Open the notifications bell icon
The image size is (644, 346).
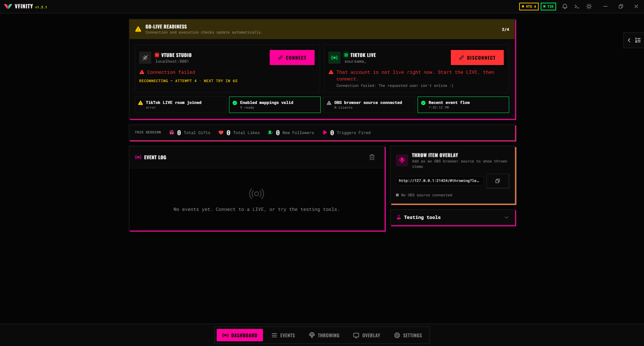click(x=565, y=6)
